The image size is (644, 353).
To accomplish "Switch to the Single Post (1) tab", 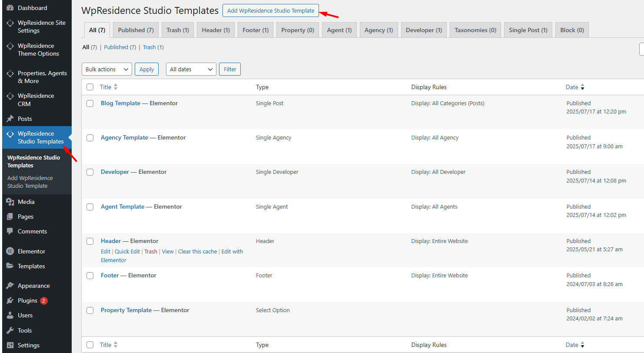I will [x=528, y=30].
